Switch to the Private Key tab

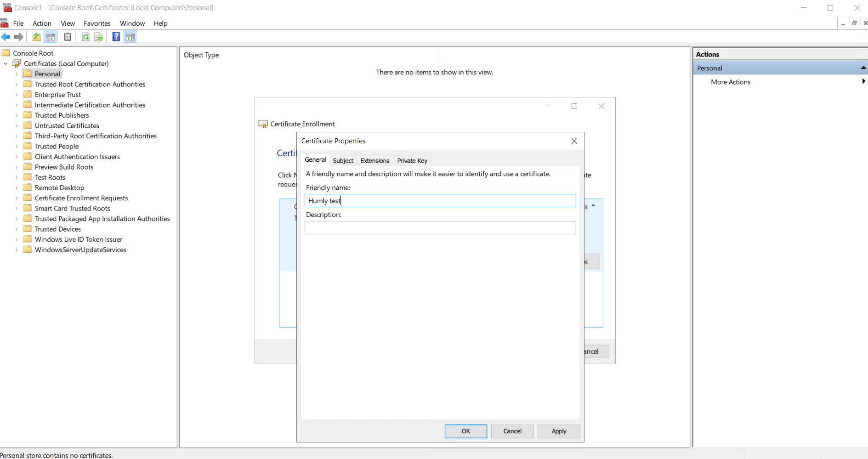[x=412, y=161]
